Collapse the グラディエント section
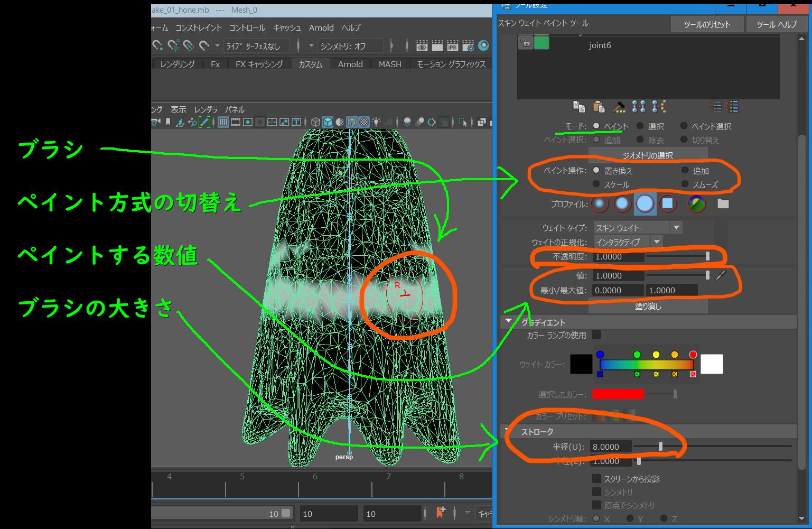Image resolution: width=812 pixels, height=529 pixels. coord(508,321)
